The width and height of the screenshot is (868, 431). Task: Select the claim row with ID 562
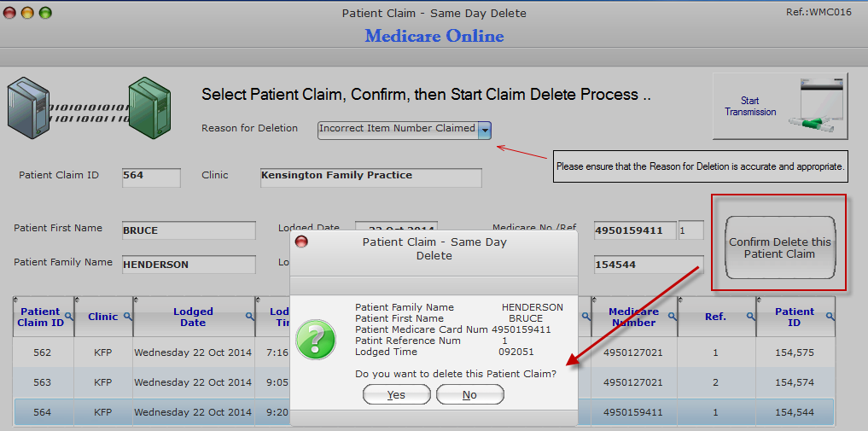point(423,352)
